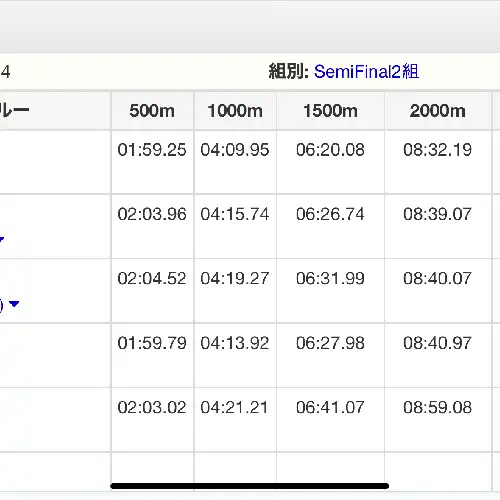Image resolution: width=500 pixels, height=500 pixels.
Task: Expand the dropdown arrow in third row
Action: point(14,304)
